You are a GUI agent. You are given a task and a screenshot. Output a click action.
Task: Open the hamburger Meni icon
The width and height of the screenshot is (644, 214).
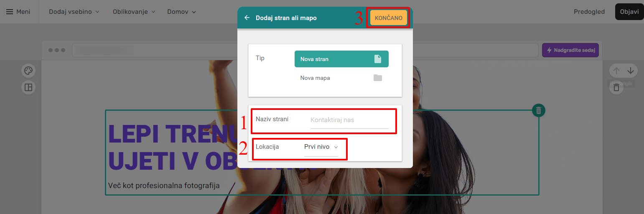pyautogui.click(x=9, y=12)
